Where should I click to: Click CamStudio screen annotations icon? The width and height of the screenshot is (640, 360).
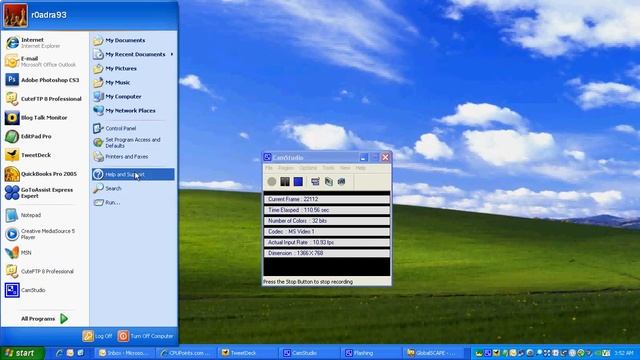coord(342,182)
